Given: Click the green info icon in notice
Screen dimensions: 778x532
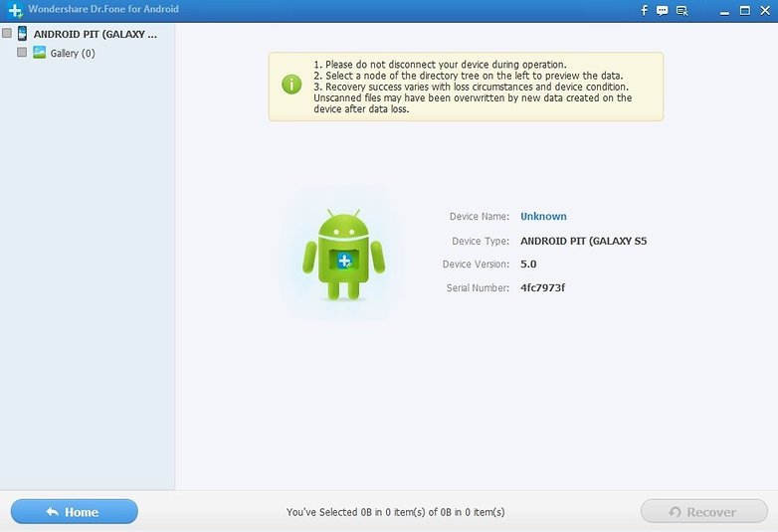Looking at the screenshot, I should [x=292, y=85].
